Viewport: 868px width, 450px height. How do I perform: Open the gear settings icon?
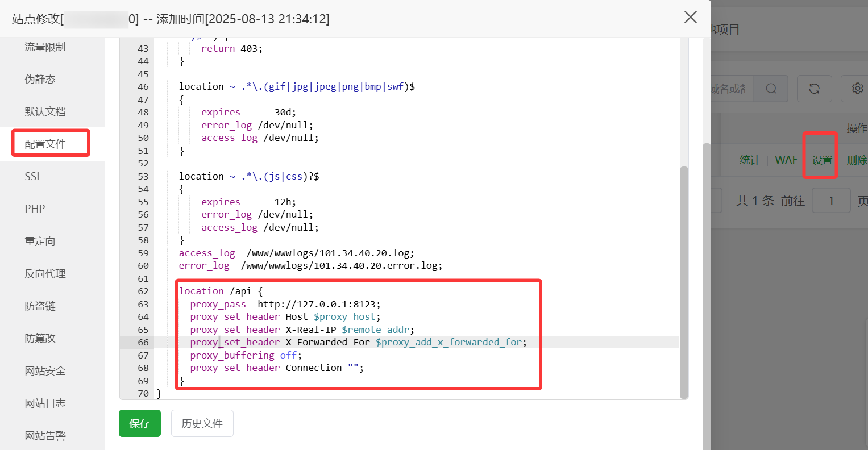tap(857, 89)
